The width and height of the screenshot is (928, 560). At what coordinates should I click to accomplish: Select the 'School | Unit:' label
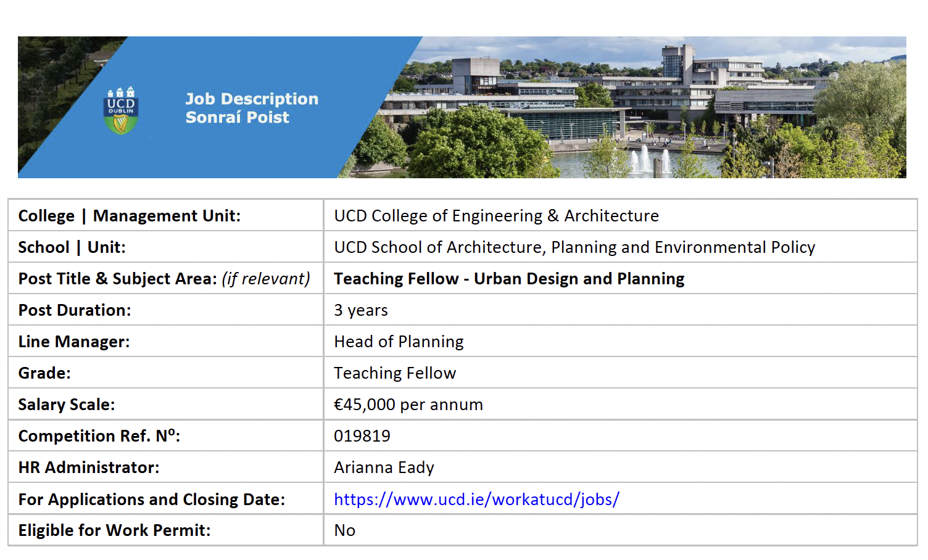click(x=72, y=247)
